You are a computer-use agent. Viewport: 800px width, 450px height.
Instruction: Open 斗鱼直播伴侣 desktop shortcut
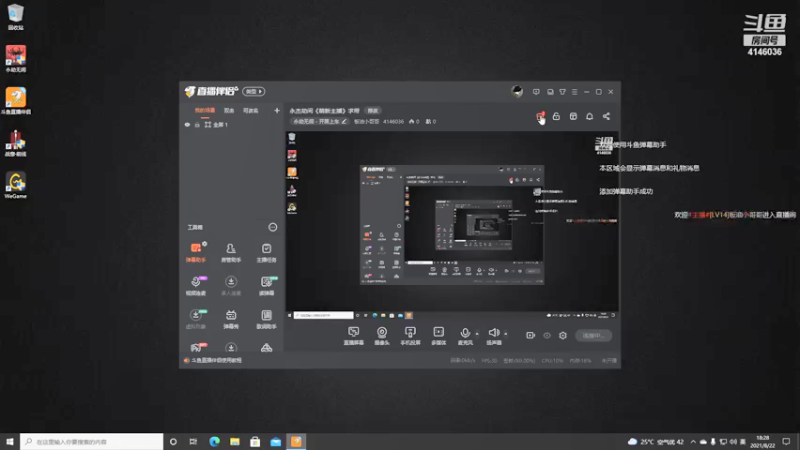[16, 101]
